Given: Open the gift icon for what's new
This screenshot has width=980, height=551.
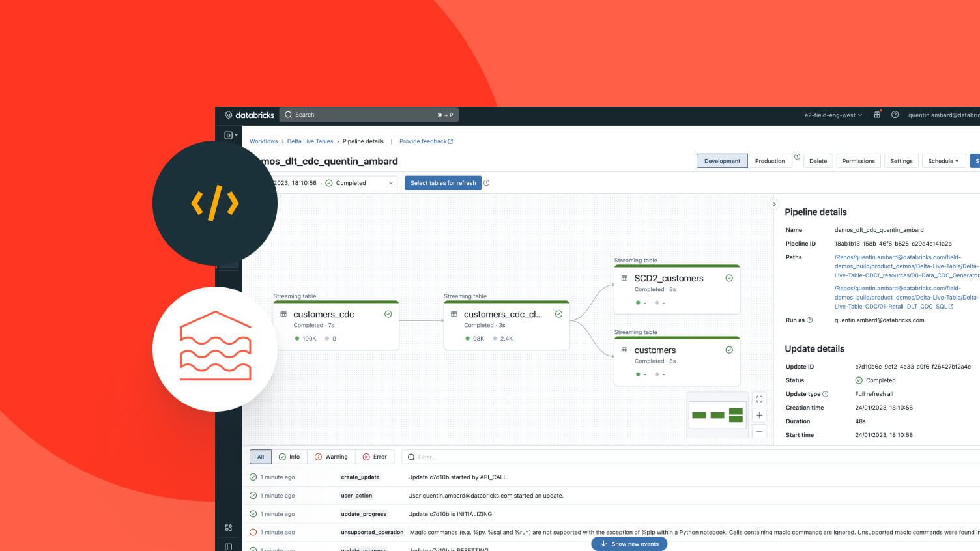Looking at the screenshot, I should (877, 115).
